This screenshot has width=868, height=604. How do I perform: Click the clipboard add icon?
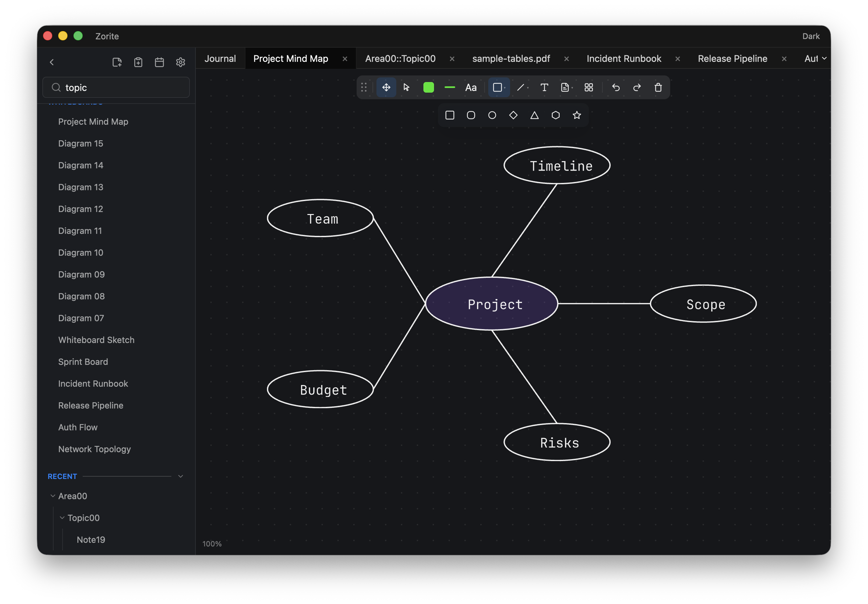pos(138,62)
